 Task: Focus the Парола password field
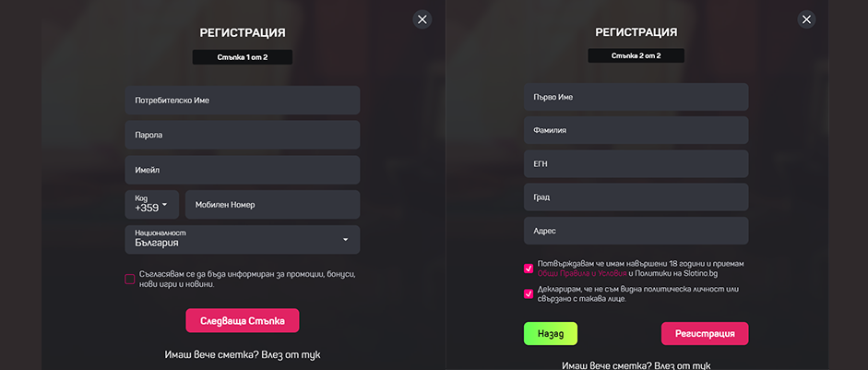[x=242, y=135]
